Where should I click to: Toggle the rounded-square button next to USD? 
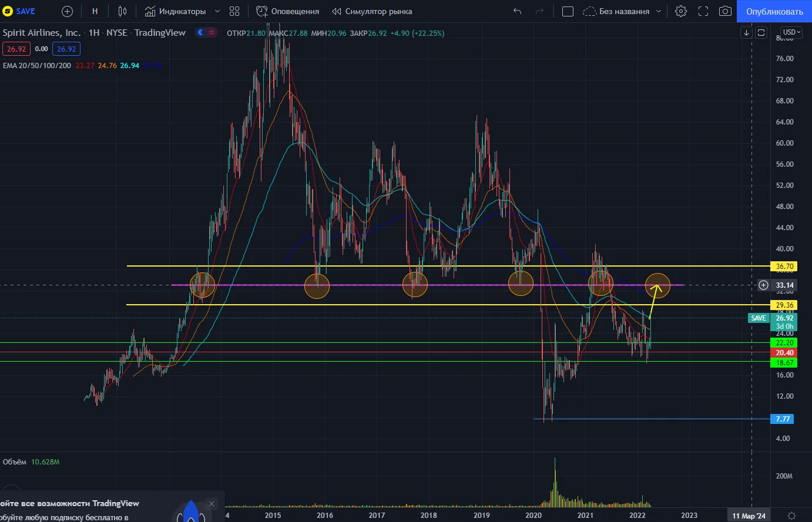761,33
